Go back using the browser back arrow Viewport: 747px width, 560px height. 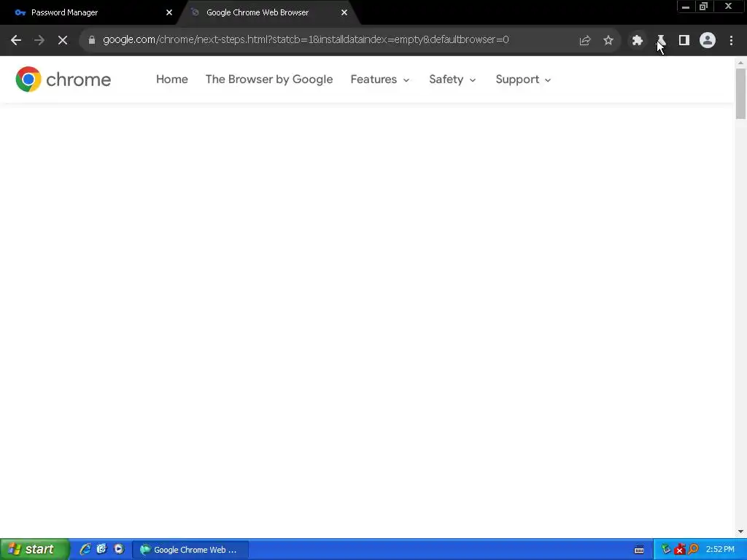pos(16,40)
